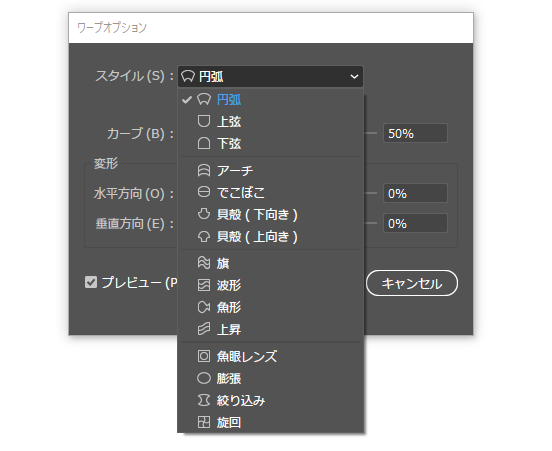Click the カーブ 50% value field
Screen dimensions: 552x451
[x=415, y=133]
